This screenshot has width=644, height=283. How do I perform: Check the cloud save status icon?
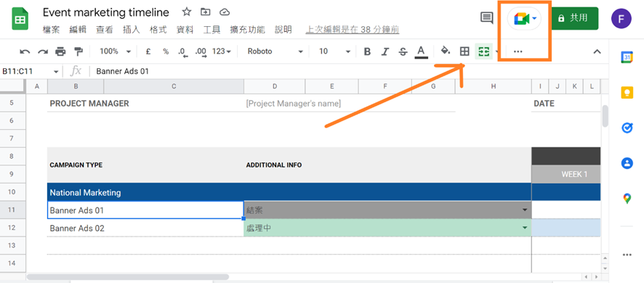(x=225, y=12)
